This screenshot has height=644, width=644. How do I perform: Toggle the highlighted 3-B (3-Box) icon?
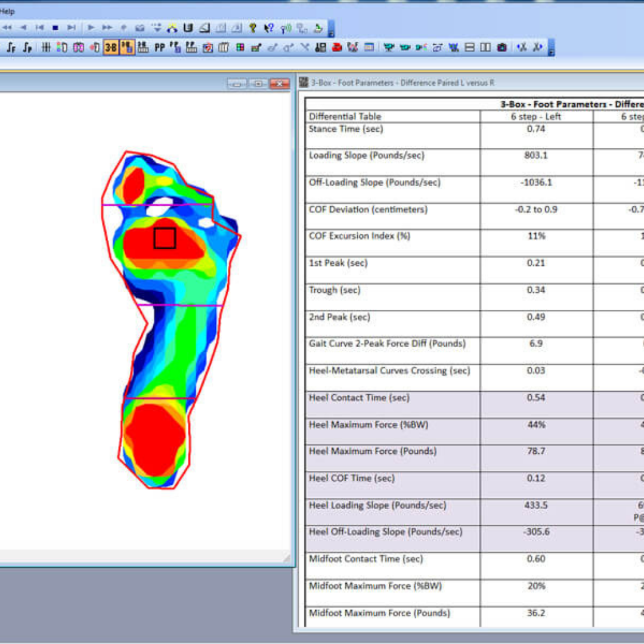pos(111,48)
